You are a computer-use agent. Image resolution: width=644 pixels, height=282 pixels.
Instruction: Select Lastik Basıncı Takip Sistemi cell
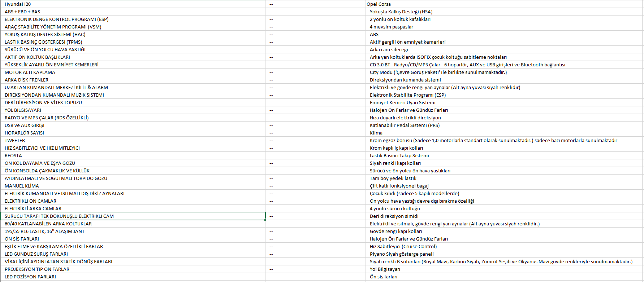[x=504, y=155]
